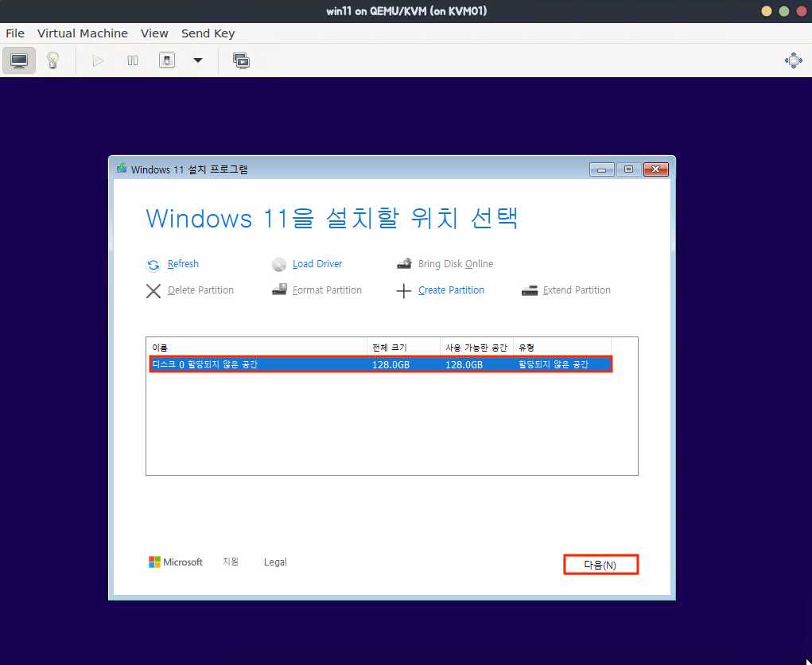Click the 유형 column header

pos(562,348)
